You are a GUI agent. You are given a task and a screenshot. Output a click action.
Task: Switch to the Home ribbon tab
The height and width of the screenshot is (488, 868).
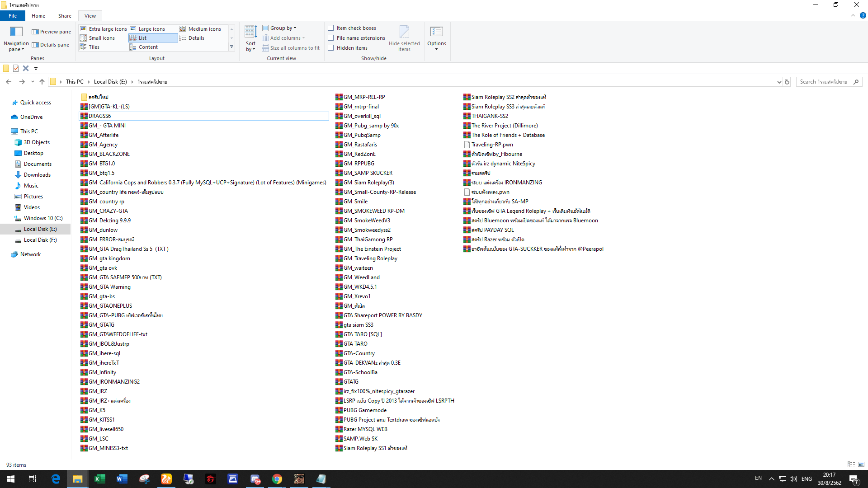coord(38,16)
